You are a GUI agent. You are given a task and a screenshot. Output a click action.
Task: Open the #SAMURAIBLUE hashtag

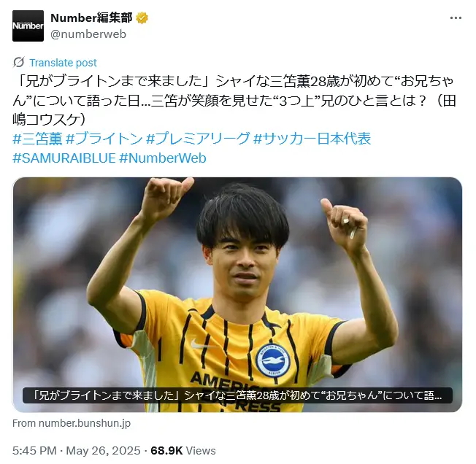(x=64, y=158)
